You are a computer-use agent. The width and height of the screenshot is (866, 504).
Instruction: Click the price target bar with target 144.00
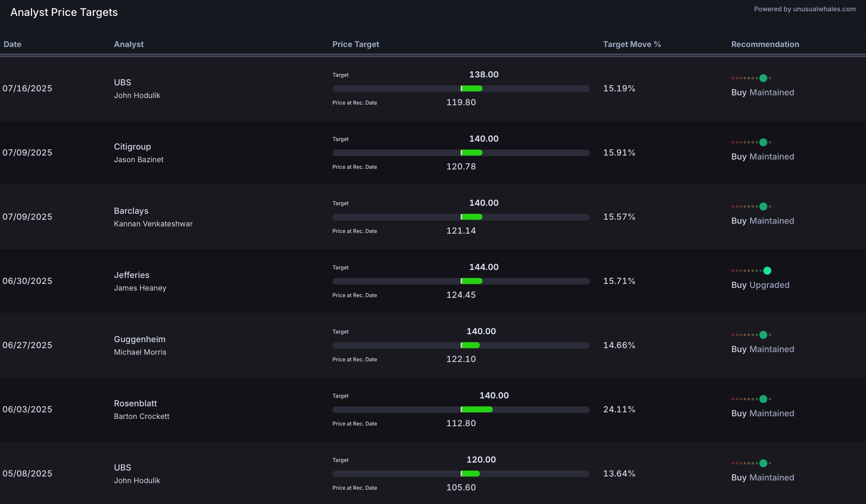point(461,281)
